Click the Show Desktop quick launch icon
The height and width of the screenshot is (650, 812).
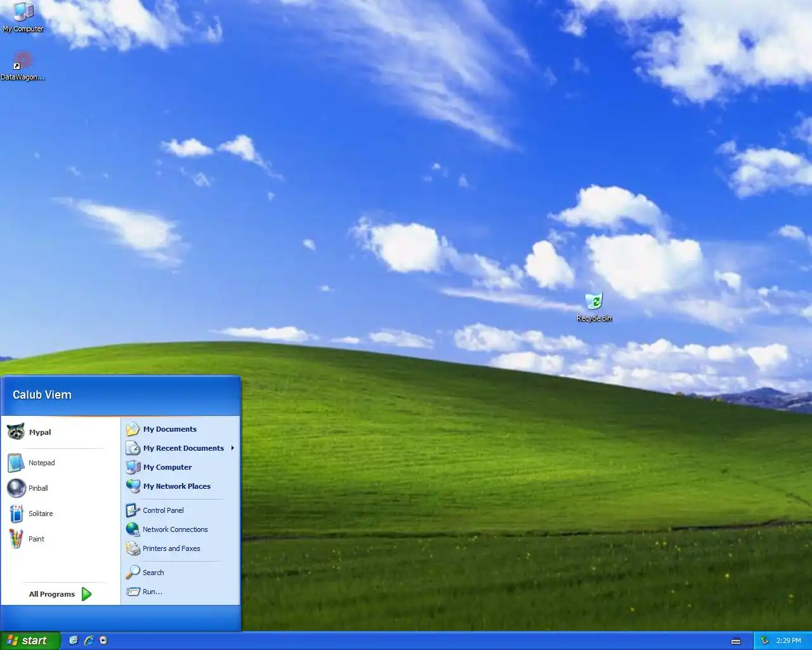(x=74, y=640)
